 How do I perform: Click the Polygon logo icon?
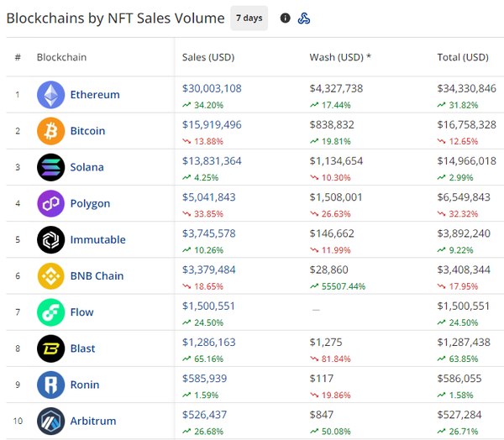(50, 203)
